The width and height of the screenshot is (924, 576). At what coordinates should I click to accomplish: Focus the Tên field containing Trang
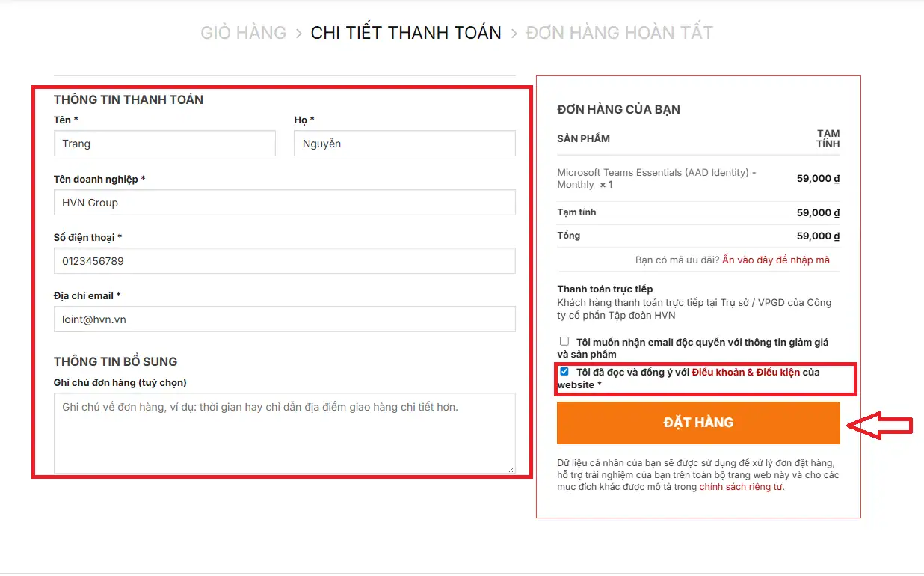point(164,144)
